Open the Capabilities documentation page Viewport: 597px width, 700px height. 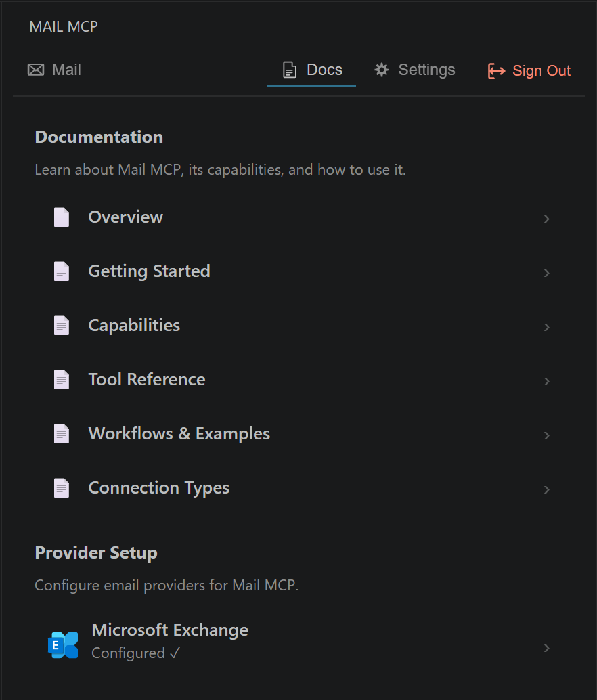point(133,325)
